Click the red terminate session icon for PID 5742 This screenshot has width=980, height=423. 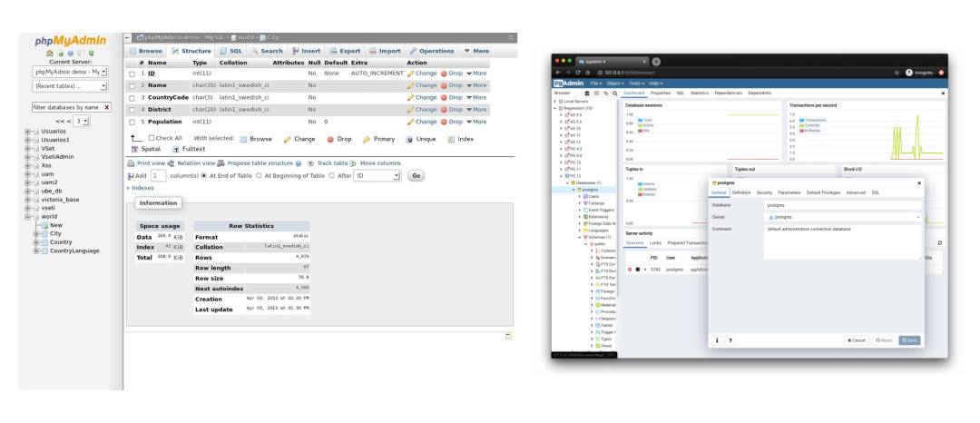tap(630, 270)
